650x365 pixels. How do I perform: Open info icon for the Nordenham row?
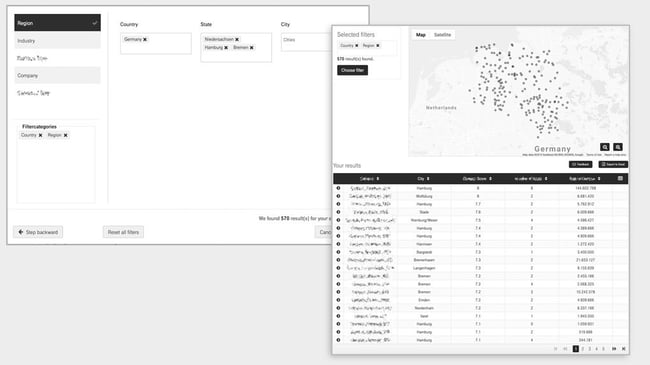pyautogui.click(x=338, y=308)
